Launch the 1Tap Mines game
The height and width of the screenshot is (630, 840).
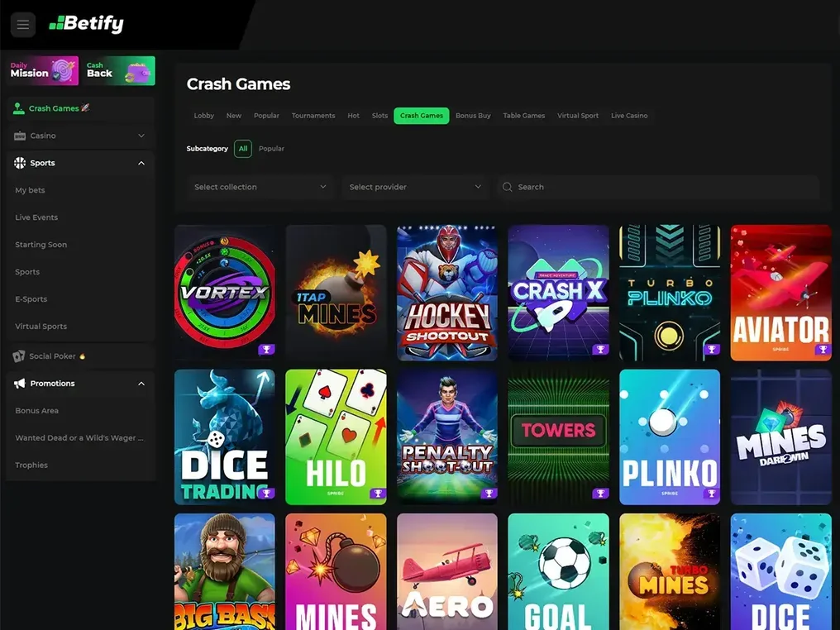336,293
